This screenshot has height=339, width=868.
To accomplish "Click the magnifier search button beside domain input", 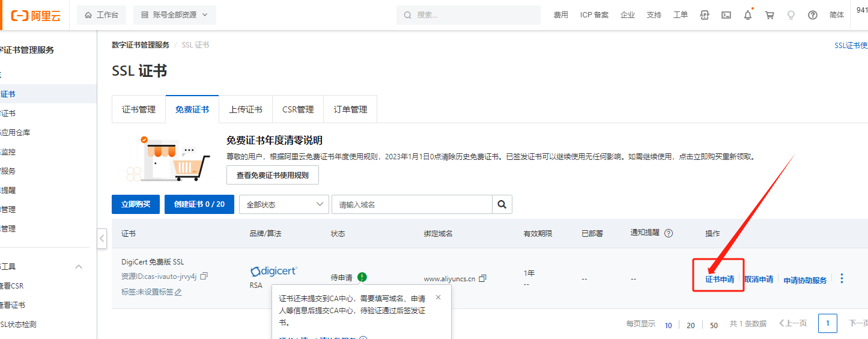I will pos(502,204).
